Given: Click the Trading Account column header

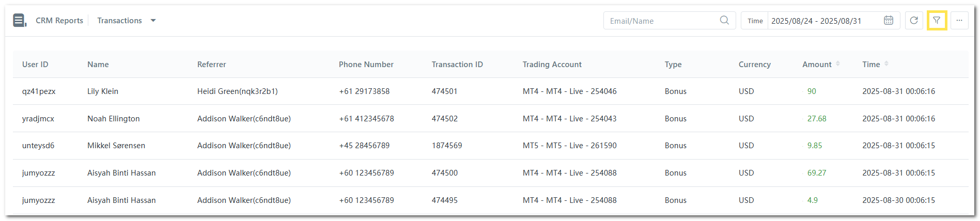Looking at the screenshot, I should click(x=552, y=65).
